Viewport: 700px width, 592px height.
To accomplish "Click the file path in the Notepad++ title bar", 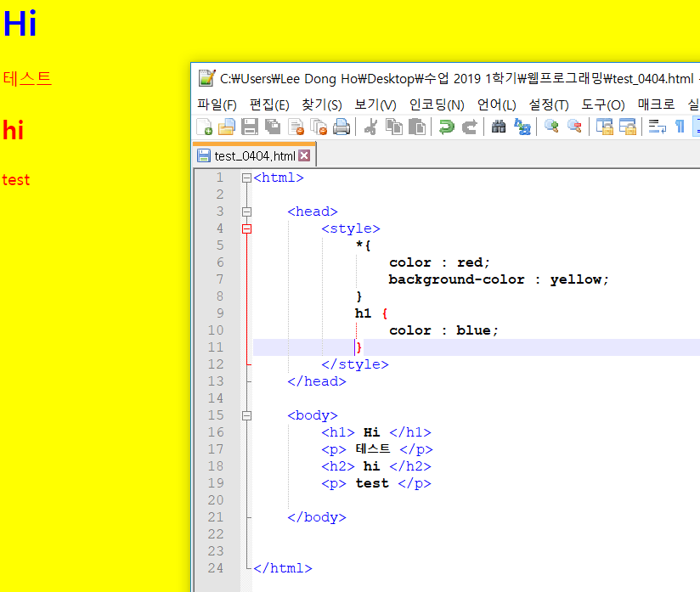I will coord(457,79).
